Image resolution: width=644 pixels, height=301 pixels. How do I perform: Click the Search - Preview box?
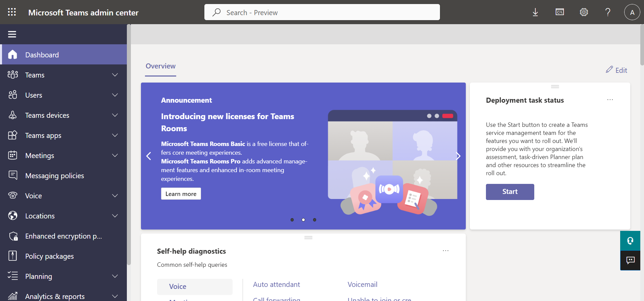(322, 12)
